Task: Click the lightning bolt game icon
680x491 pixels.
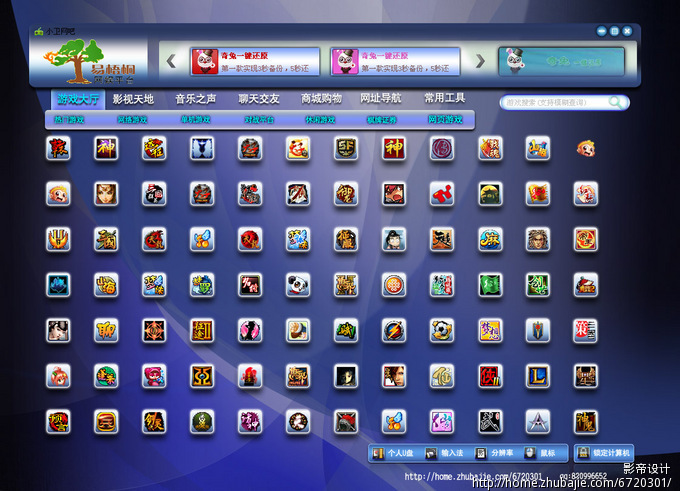Action: (394, 330)
